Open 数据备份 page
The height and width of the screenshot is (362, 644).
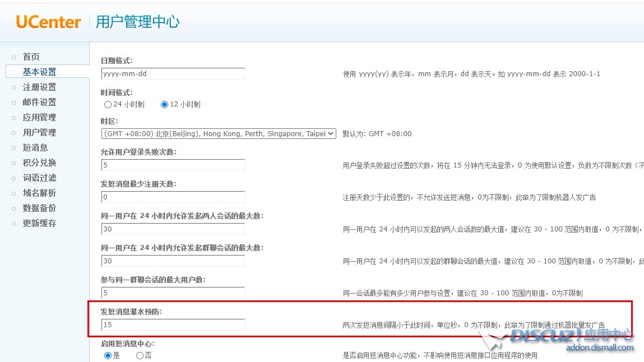point(39,208)
